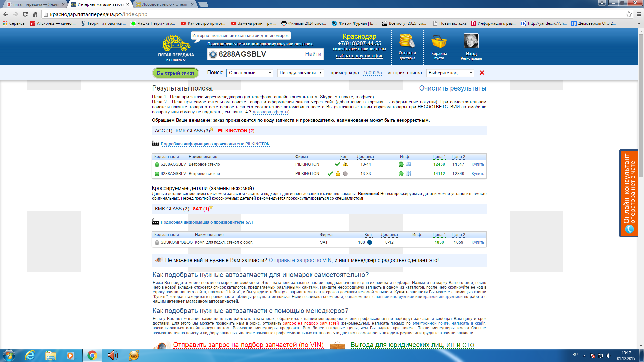Click the gray circle icon in 13-33 row
This screenshot has height=362, width=644.
[x=345, y=174]
